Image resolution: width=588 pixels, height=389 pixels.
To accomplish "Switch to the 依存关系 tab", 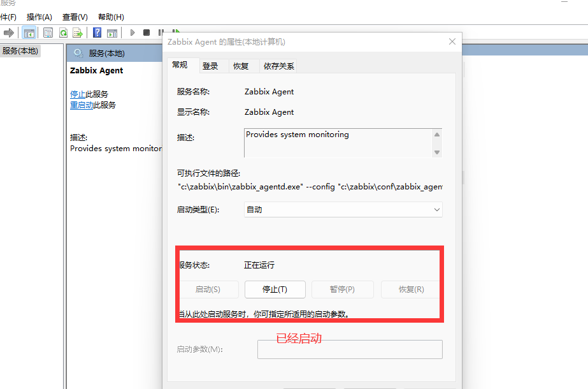I will [x=278, y=66].
